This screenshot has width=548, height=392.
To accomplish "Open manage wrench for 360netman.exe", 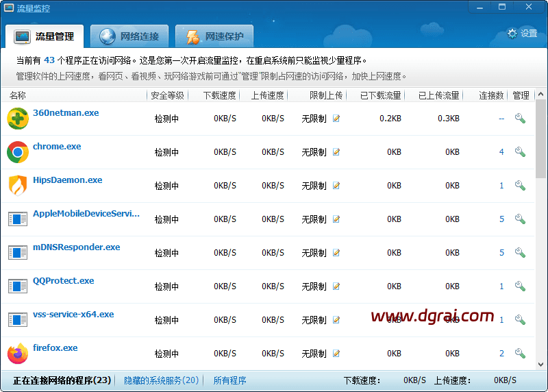I will tap(520, 119).
